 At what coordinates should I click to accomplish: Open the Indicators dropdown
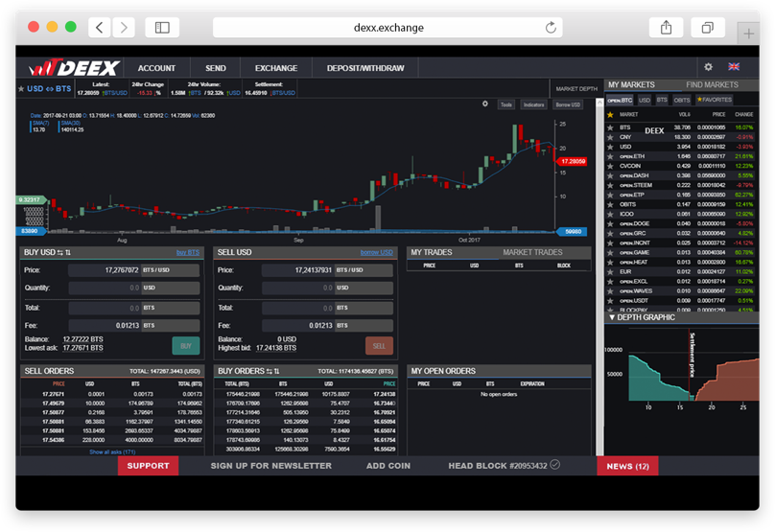[534, 104]
